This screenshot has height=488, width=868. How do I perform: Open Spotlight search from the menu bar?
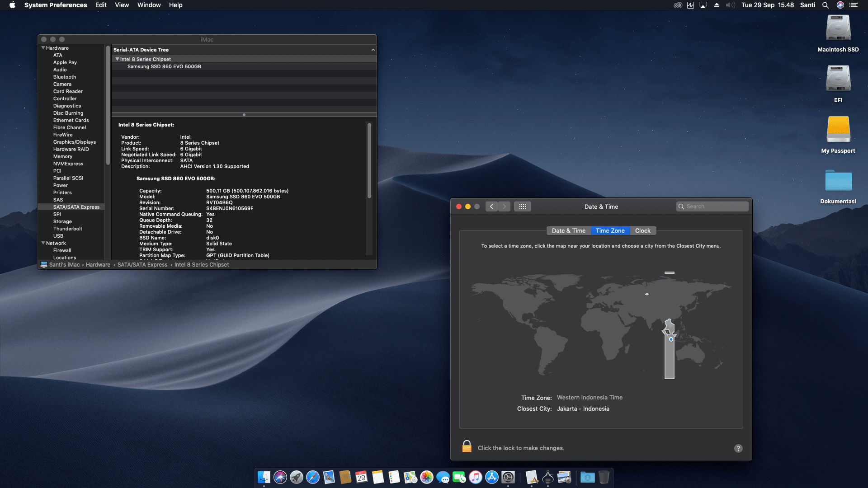tap(826, 5)
